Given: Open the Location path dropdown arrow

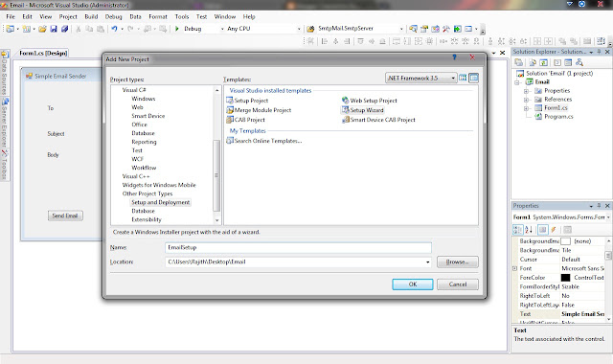Looking at the screenshot, I should (x=428, y=262).
